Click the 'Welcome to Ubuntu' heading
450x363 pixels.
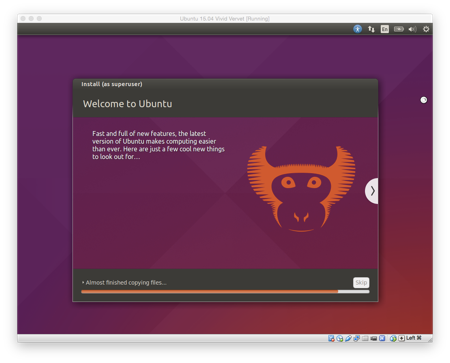[x=128, y=104]
